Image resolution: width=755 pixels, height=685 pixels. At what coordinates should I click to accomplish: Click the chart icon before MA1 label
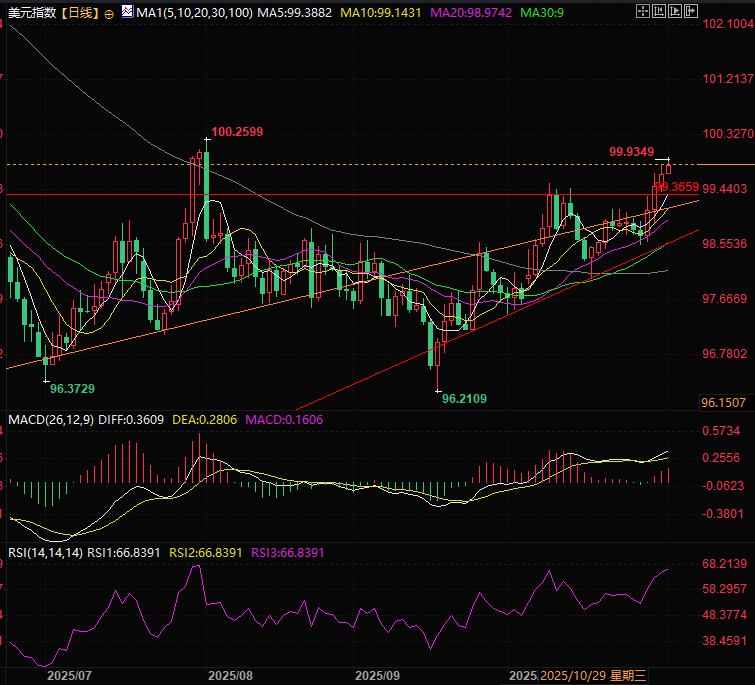126,13
